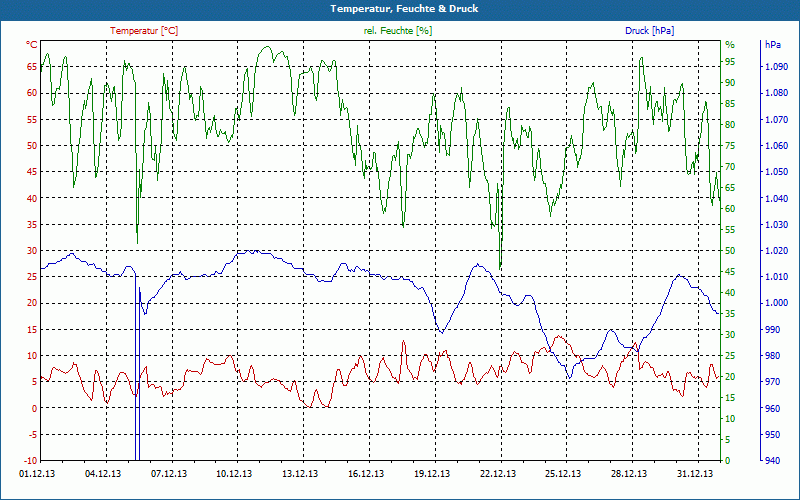
Task: Click the red temperature axis value -5
Action: 33,434
